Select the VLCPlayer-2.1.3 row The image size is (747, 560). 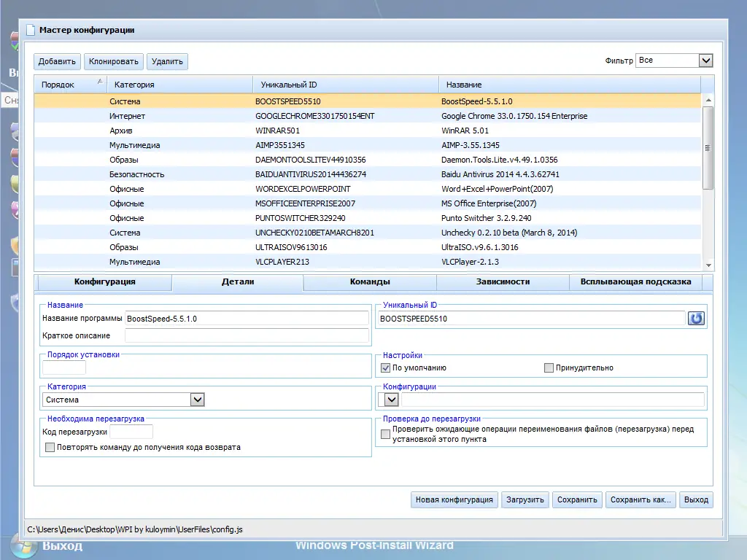point(368,262)
